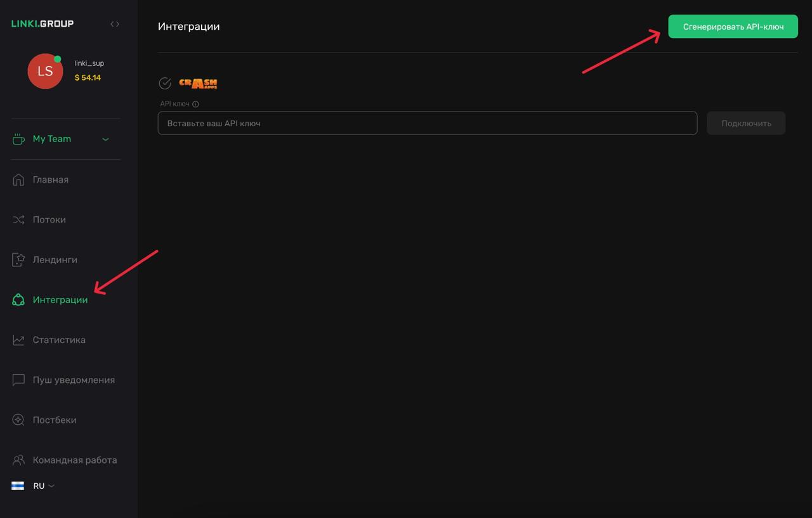
Task: Click the Подключить button
Action: click(x=746, y=123)
